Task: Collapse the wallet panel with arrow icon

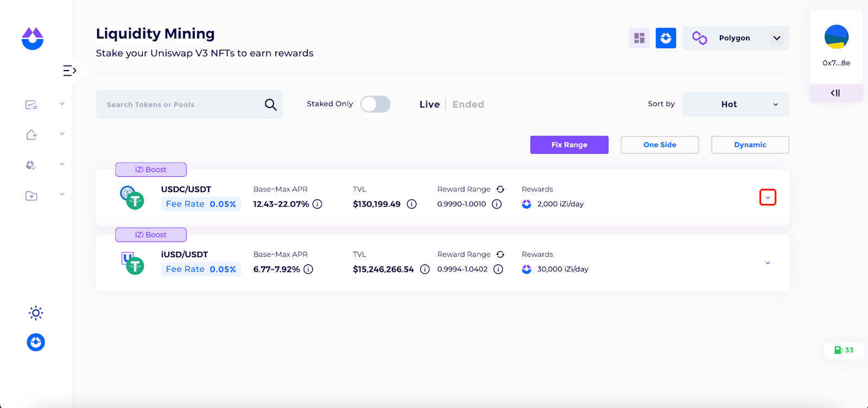Action: pos(835,93)
